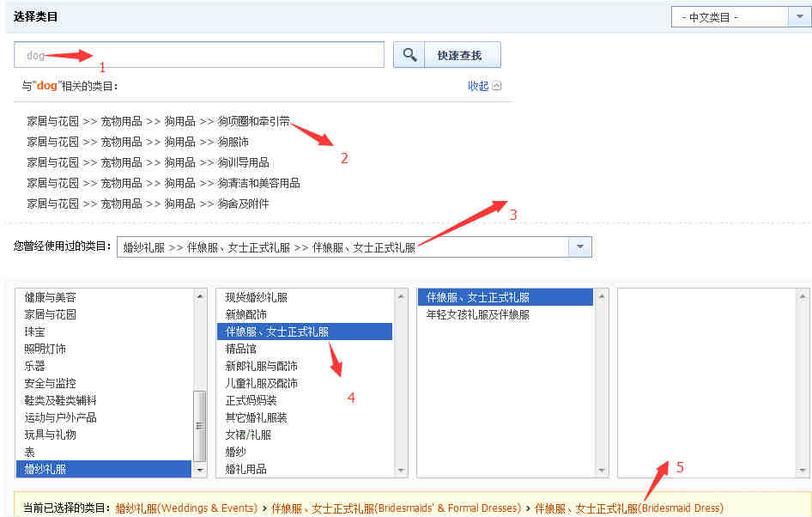The image size is (812, 517).
Task: Click first list scrollbar thumb
Action: (200, 426)
